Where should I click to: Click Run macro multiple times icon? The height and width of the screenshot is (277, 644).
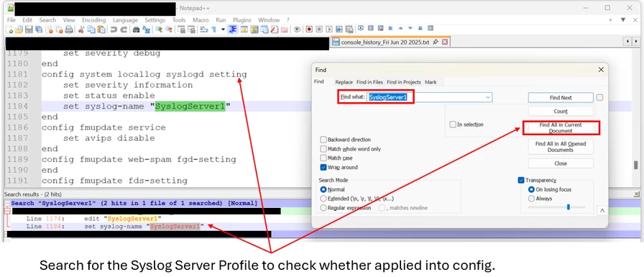339,29
